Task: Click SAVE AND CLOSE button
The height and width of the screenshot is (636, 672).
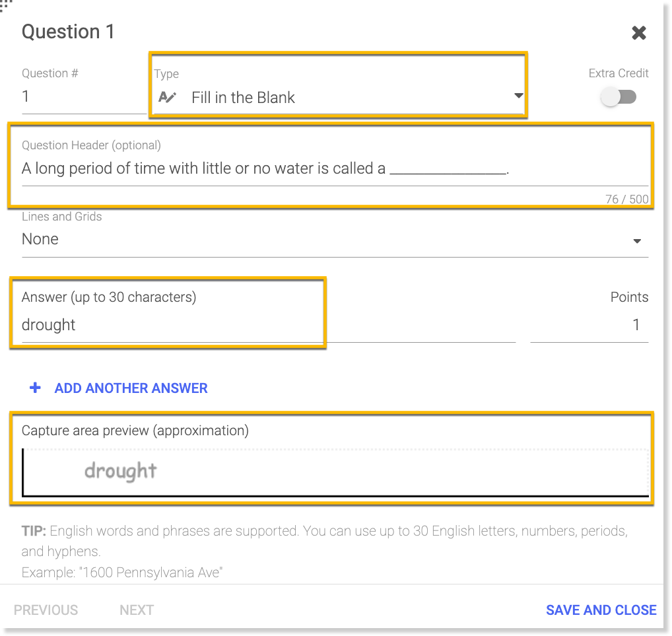Action: pyautogui.click(x=601, y=610)
